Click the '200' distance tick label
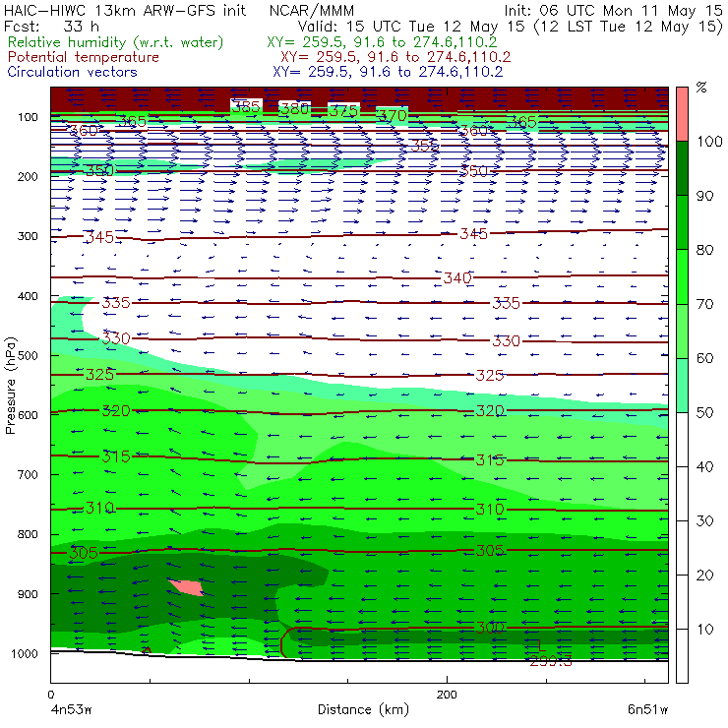The height and width of the screenshot is (728, 728). (447, 695)
